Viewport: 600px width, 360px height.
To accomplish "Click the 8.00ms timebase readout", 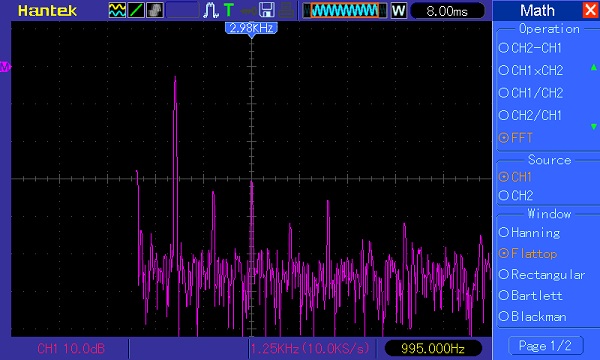I will pos(447,11).
